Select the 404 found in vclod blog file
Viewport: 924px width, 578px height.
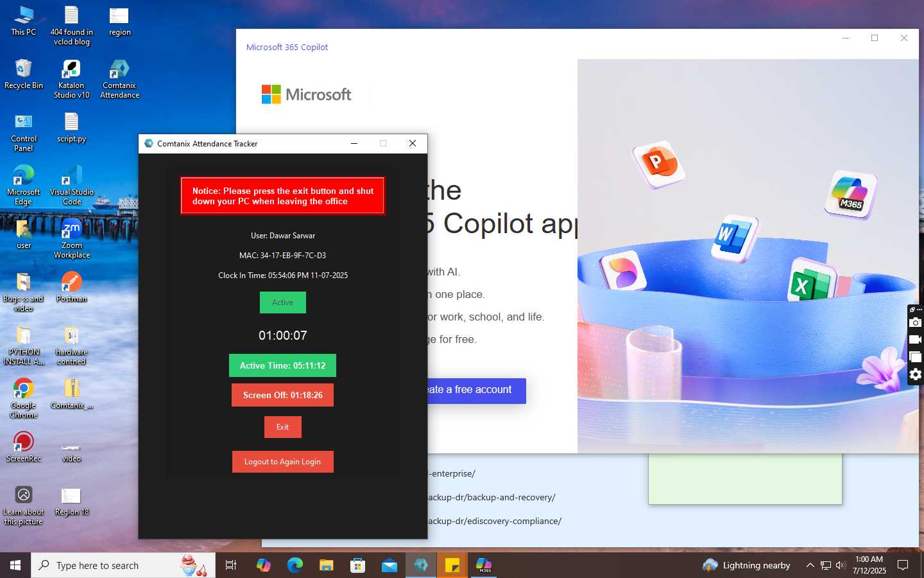72,25
